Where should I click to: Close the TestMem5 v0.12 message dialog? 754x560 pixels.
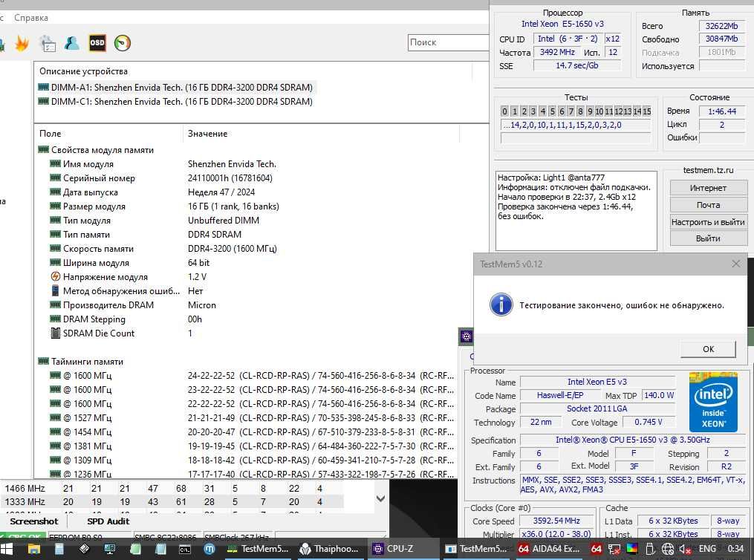[x=735, y=264]
